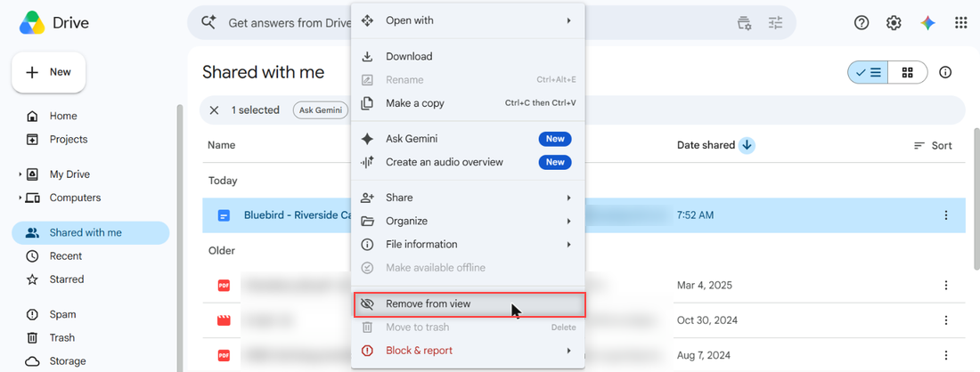Click the New button
The image size is (980, 372).
(x=49, y=72)
